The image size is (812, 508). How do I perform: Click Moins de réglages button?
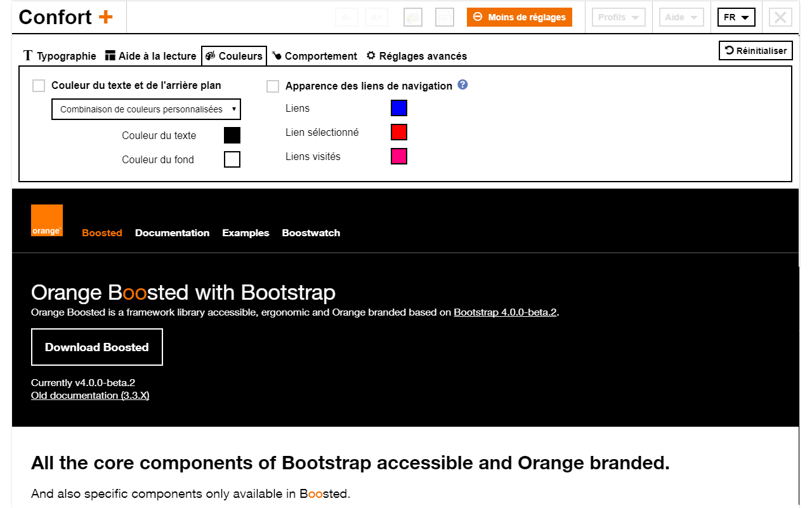[520, 17]
